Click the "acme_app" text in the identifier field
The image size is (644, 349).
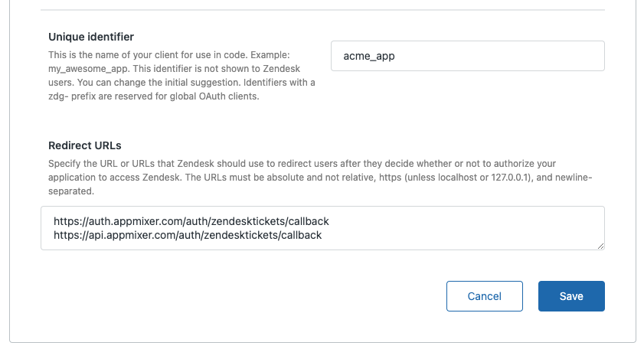coord(368,56)
